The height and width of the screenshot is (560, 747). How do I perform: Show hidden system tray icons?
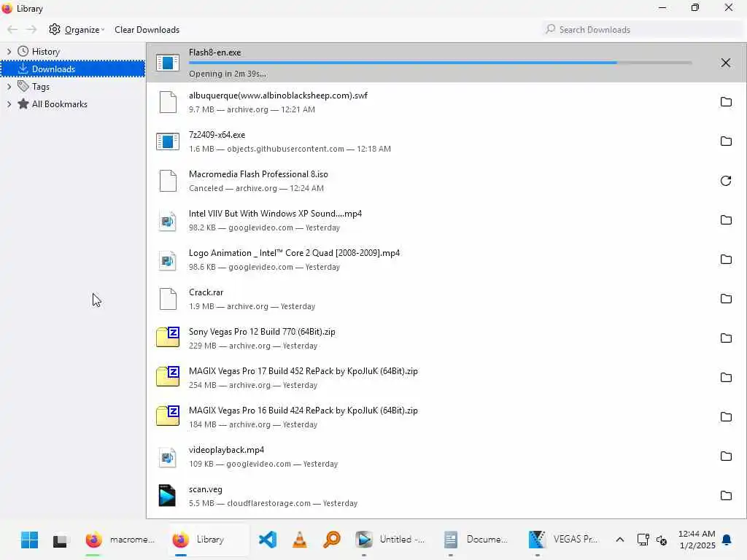[x=620, y=540]
